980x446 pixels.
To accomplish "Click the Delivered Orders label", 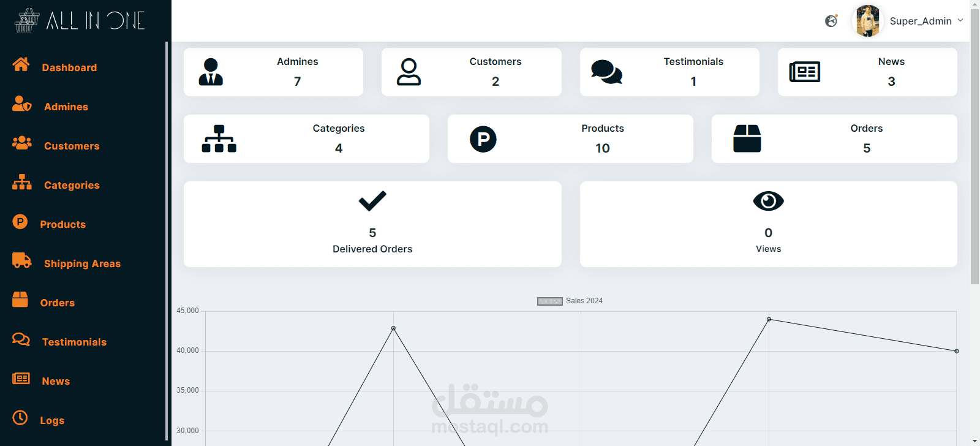I will [x=372, y=249].
